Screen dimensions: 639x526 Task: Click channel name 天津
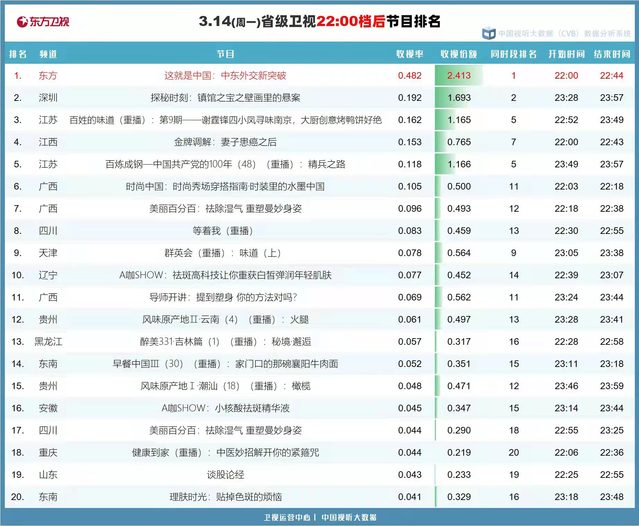(48, 253)
